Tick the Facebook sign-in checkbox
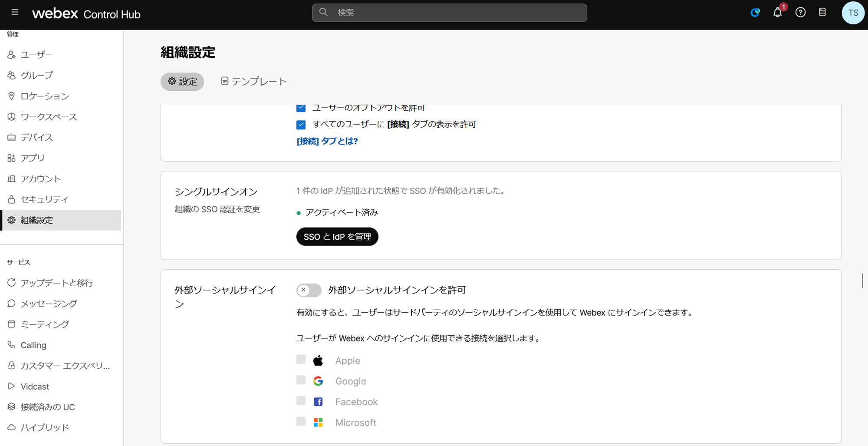 tap(301, 400)
